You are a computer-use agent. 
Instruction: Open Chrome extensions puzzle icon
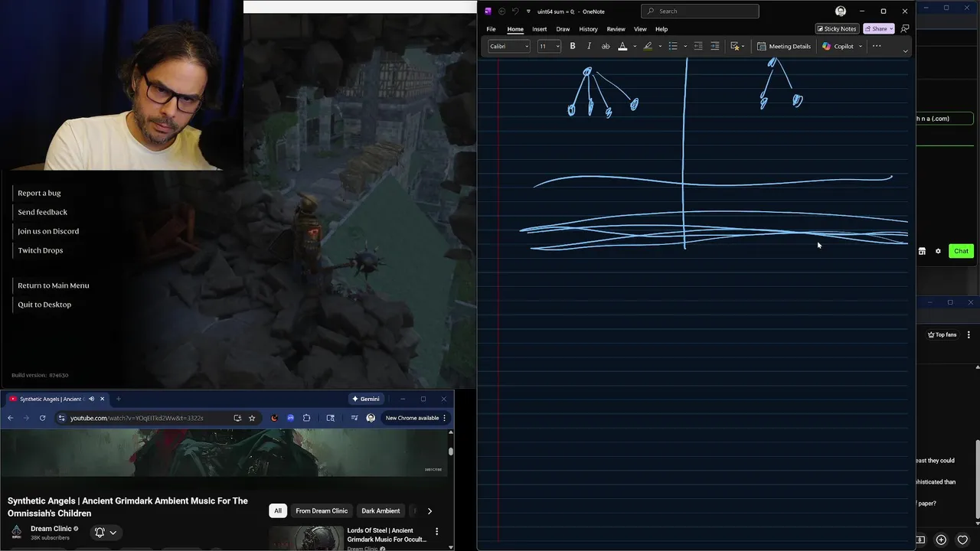coord(306,418)
